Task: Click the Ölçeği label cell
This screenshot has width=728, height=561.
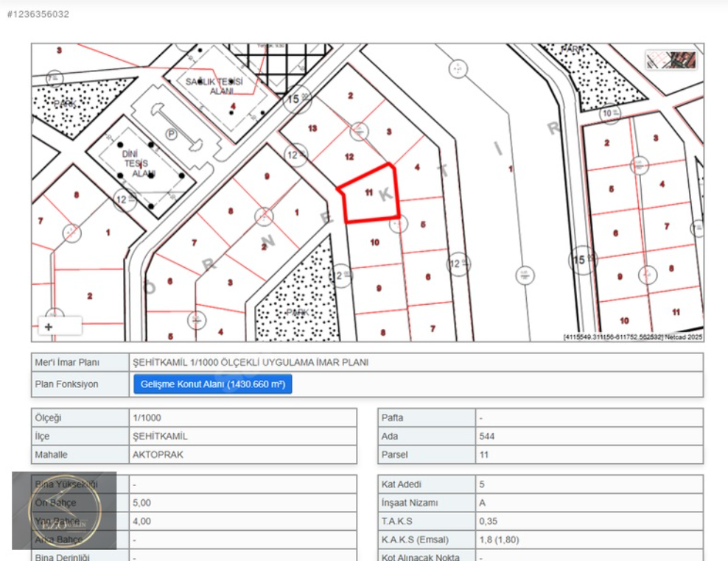Action: (80, 417)
